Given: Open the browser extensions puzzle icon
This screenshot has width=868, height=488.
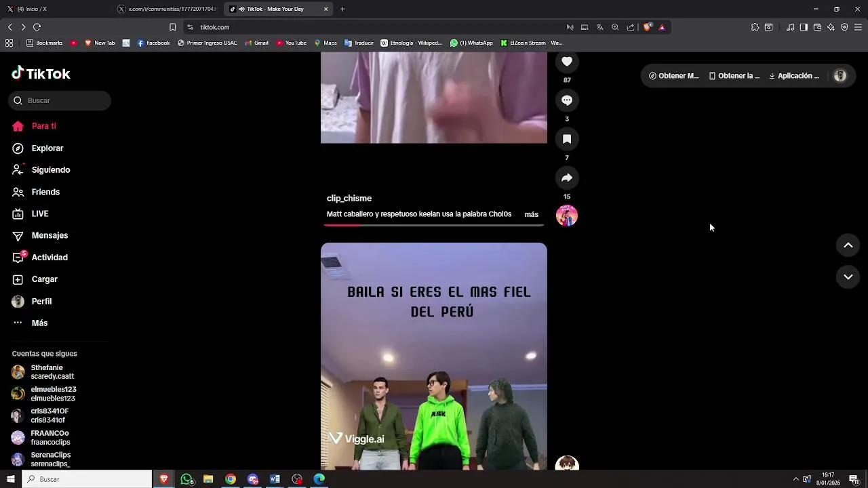Looking at the screenshot, I should tap(755, 27).
